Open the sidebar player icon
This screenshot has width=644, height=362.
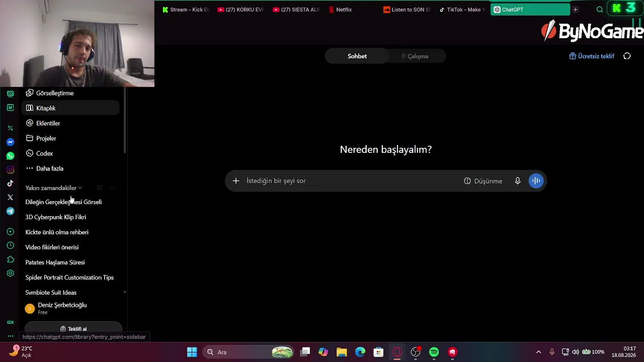[10, 232]
